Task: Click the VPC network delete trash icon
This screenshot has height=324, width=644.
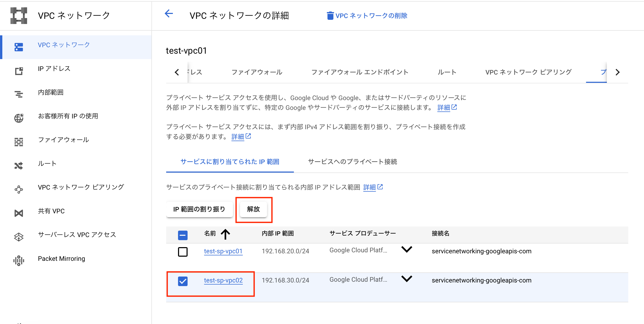Action: [330, 16]
